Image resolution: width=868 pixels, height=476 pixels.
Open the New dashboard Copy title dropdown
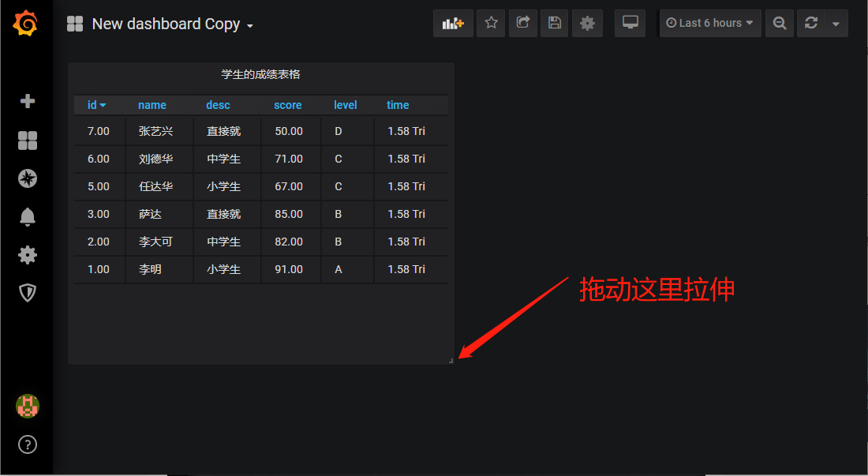coord(172,24)
